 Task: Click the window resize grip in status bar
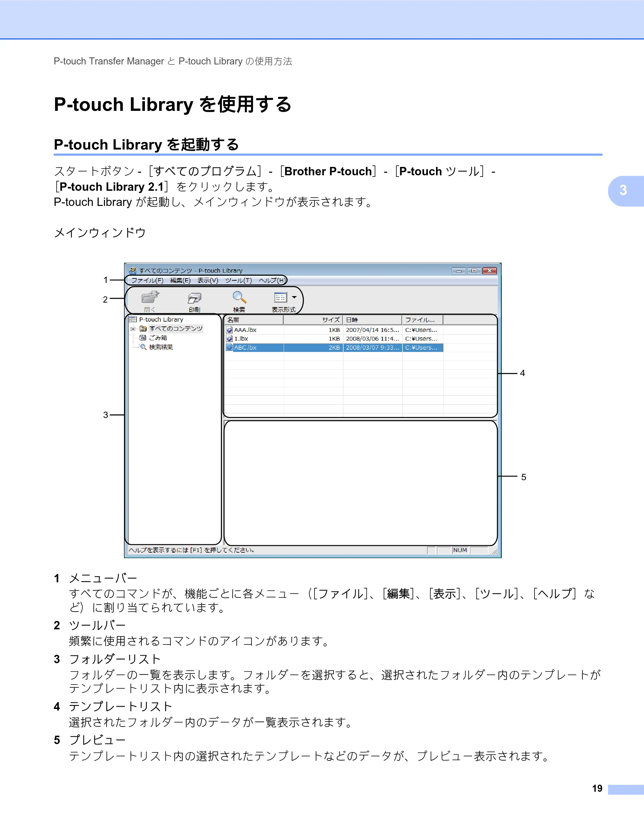494,551
